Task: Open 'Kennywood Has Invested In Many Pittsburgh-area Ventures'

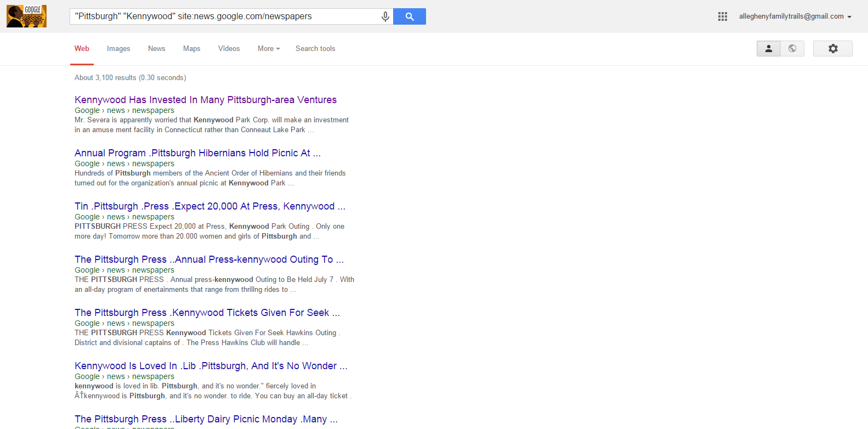Action: point(206,100)
